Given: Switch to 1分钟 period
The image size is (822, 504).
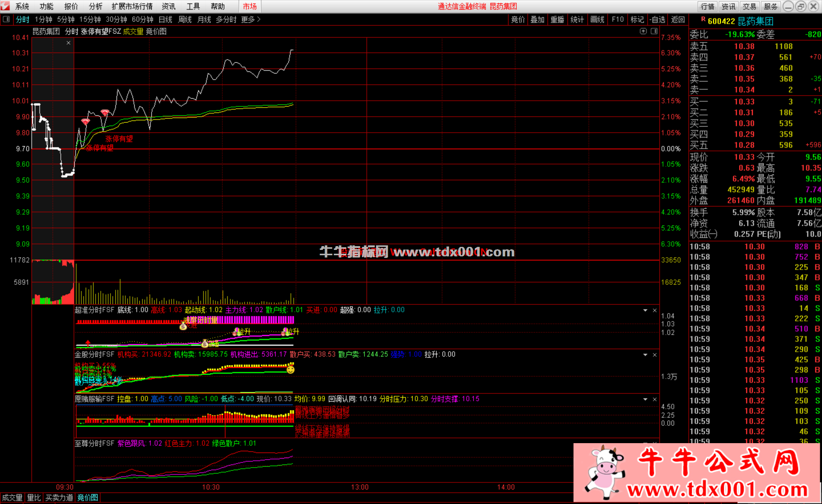Looking at the screenshot, I should pyautogui.click(x=43, y=19).
